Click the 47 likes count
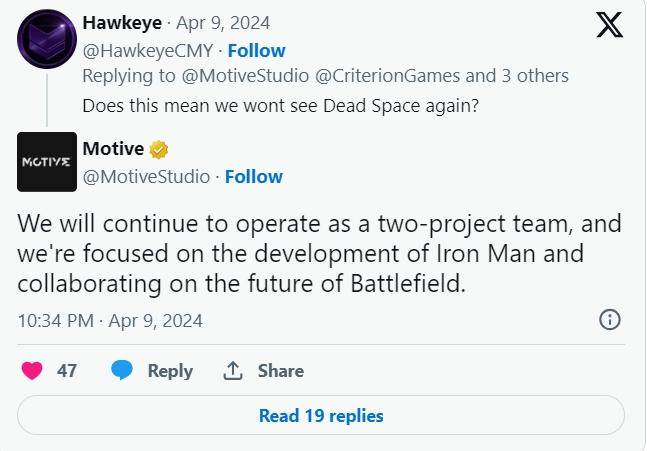 click(67, 371)
